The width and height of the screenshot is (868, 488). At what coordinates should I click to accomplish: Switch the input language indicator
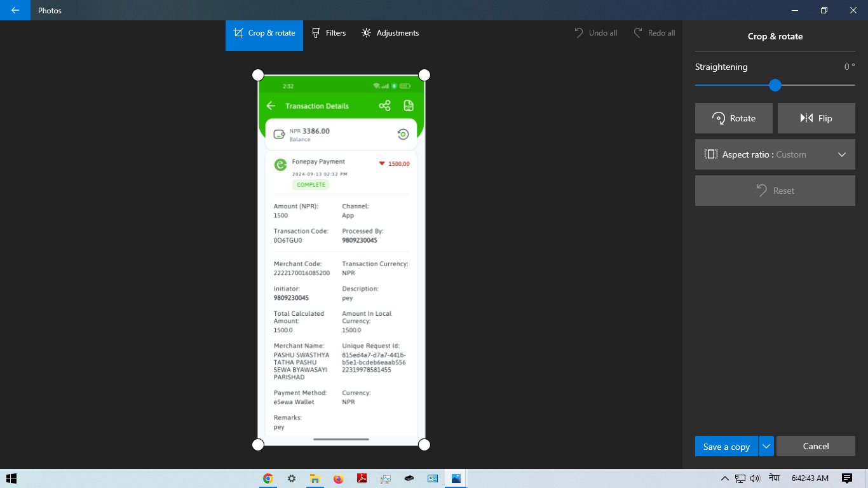tap(774, 478)
